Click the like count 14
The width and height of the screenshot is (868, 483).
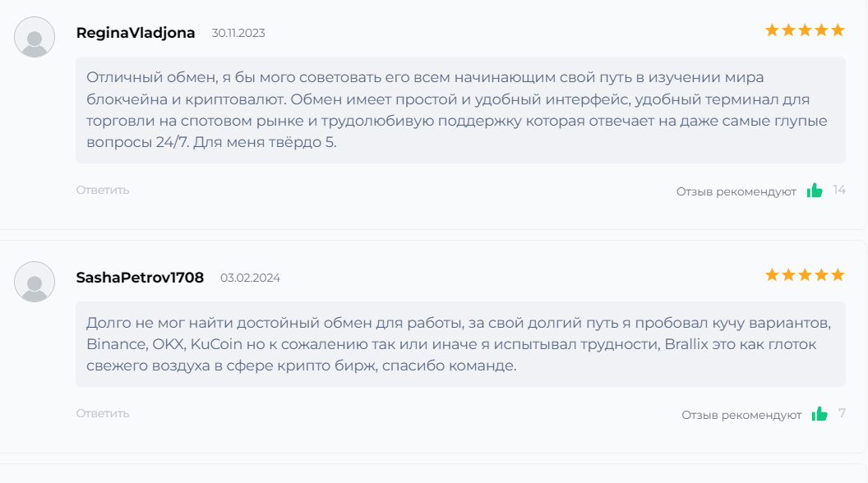(x=839, y=190)
